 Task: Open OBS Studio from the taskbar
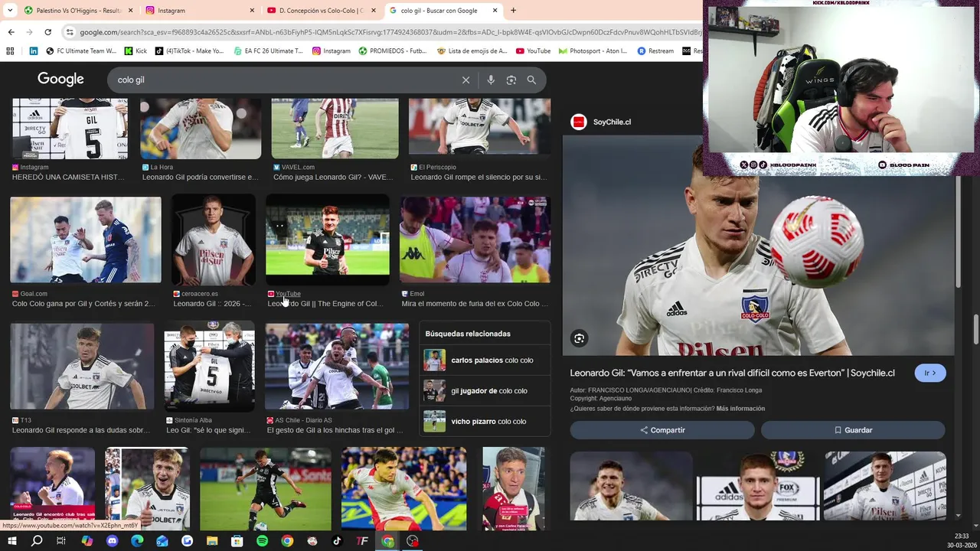(x=413, y=541)
